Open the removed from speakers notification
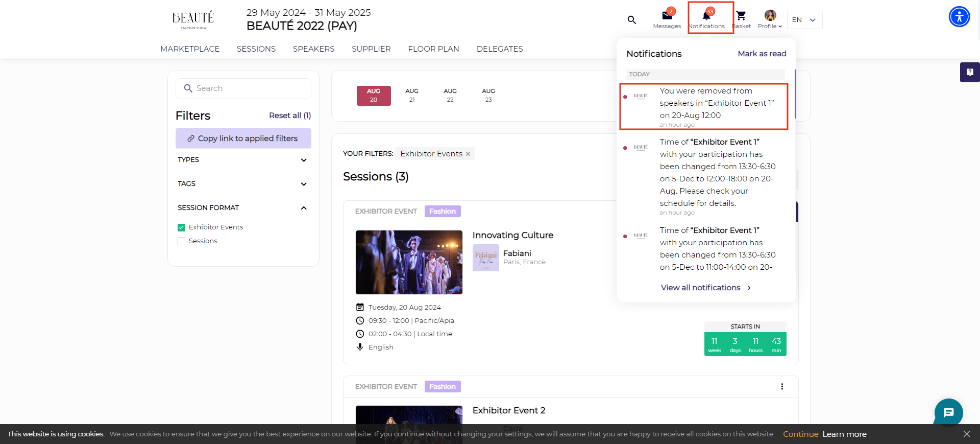 [x=704, y=106]
